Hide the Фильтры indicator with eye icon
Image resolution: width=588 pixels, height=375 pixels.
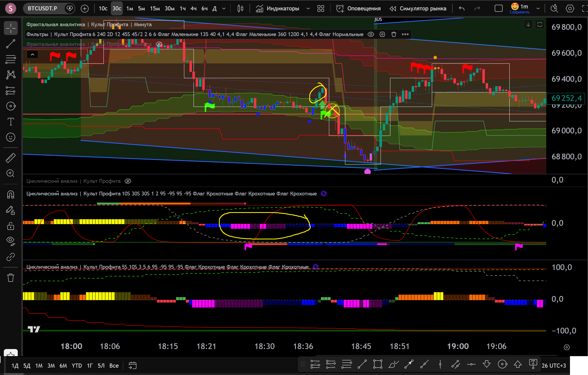371,34
